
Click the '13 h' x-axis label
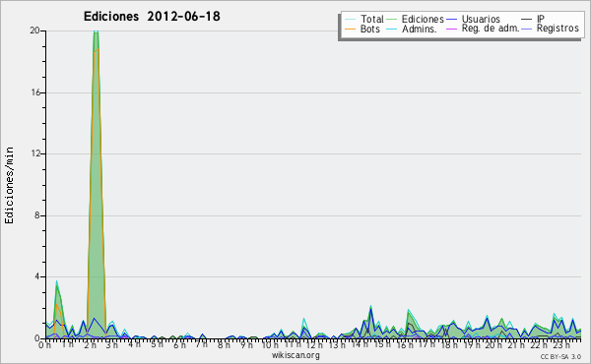(337, 345)
